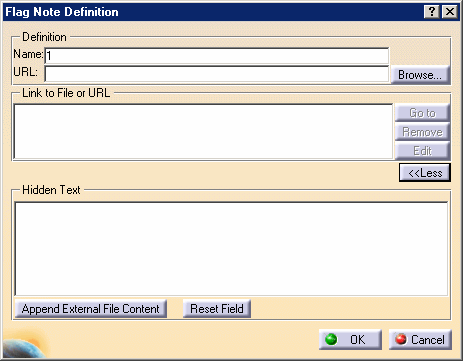Click the URL input field
The image size is (463, 361).
click(x=217, y=74)
